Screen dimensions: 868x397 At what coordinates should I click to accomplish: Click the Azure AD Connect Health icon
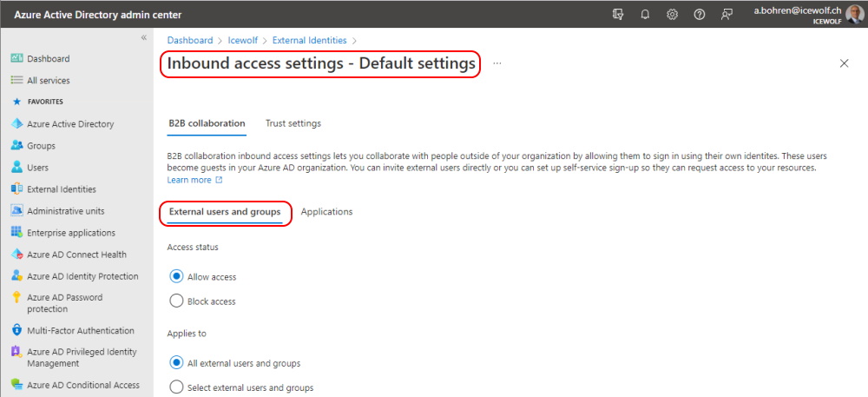click(16, 255)
